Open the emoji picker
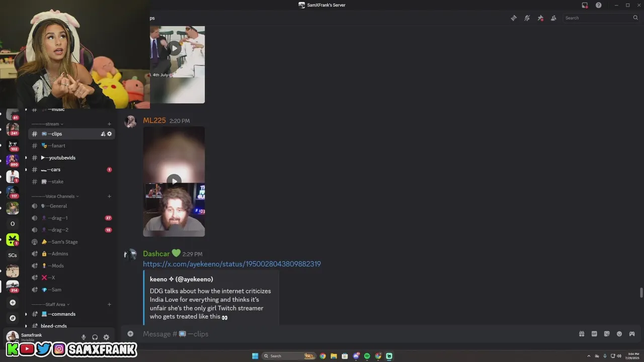The image size is (644, 362). (x=619, y=334)
